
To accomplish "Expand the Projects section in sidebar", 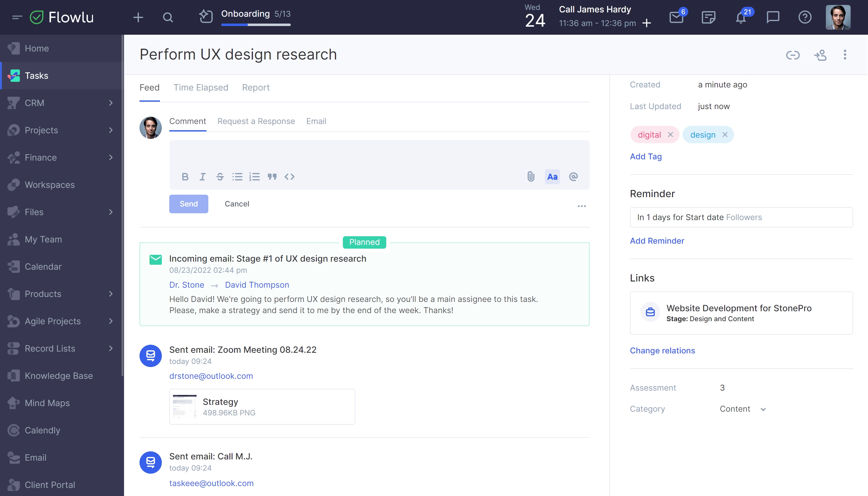I will [112, 130].
